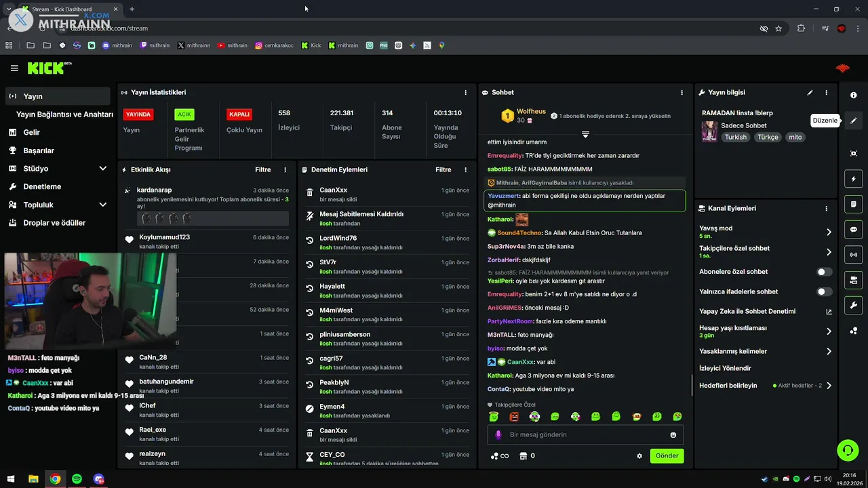
Task: Click the angry red emote
Action: 514,417
